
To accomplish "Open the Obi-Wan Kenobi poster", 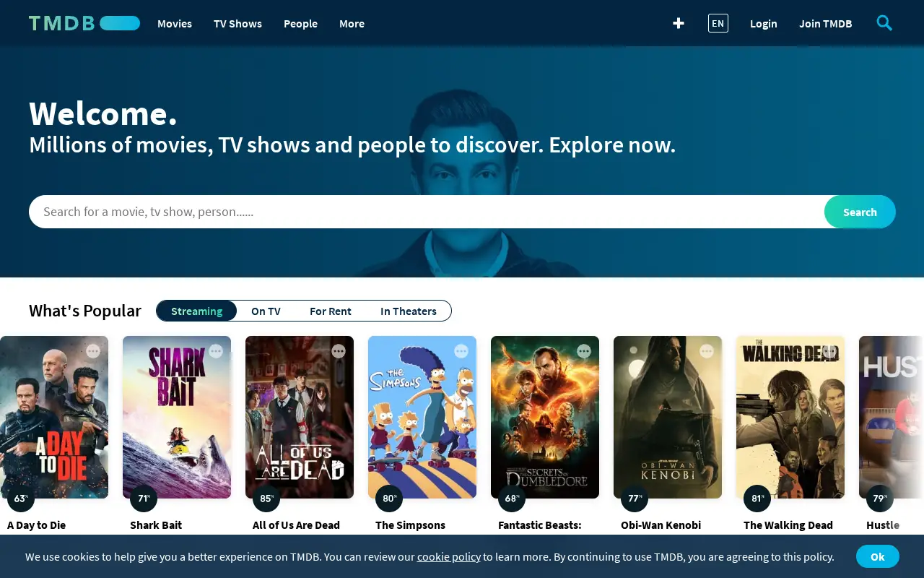I will pyautogui.click(x=668, y=417).
